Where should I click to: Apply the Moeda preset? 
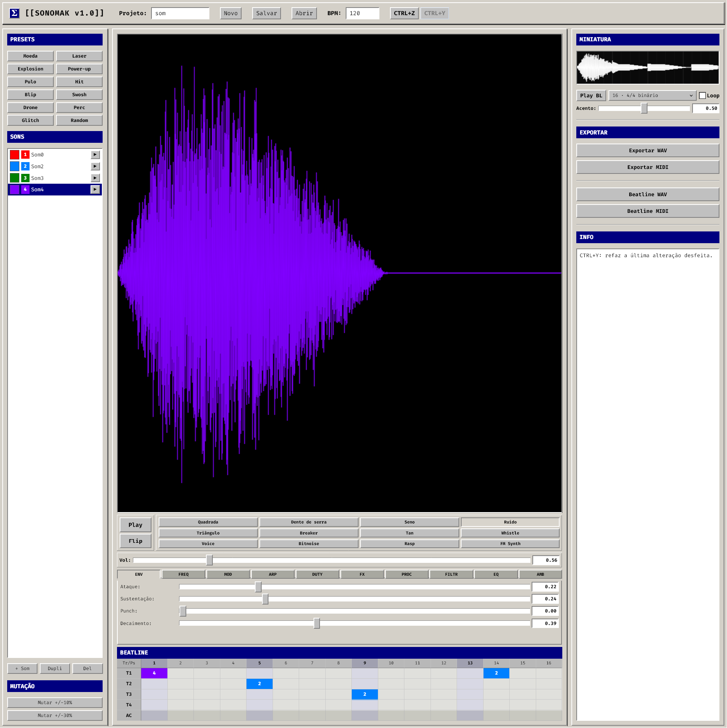point(30,56)
